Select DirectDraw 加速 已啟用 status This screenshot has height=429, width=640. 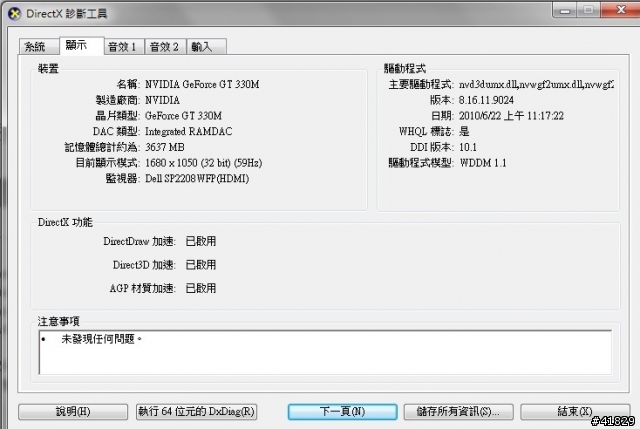coord(201,241)
